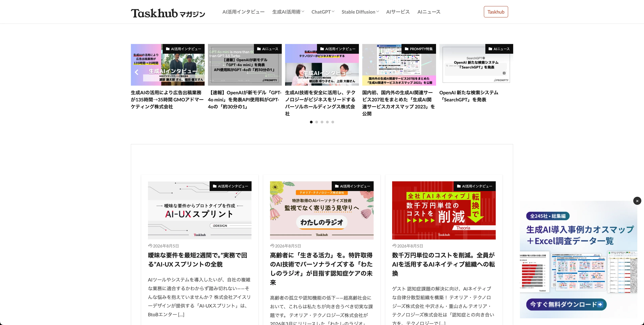Open article 数千万円単位のコストを削減
644x325 pixels.
(x=443, y=264)
